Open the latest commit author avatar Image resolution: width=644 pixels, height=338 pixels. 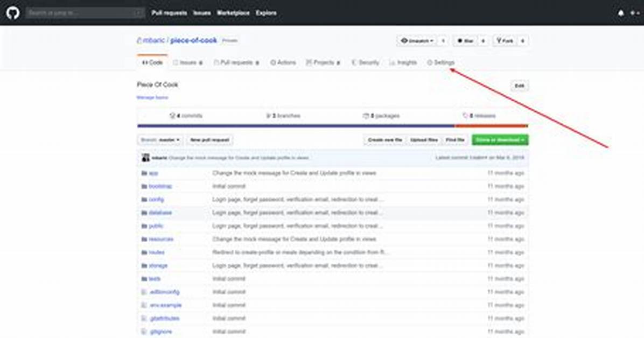[145, 158]
